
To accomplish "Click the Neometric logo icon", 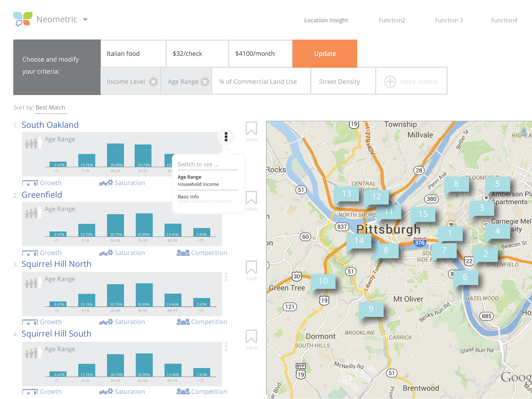I will point(23,19).
